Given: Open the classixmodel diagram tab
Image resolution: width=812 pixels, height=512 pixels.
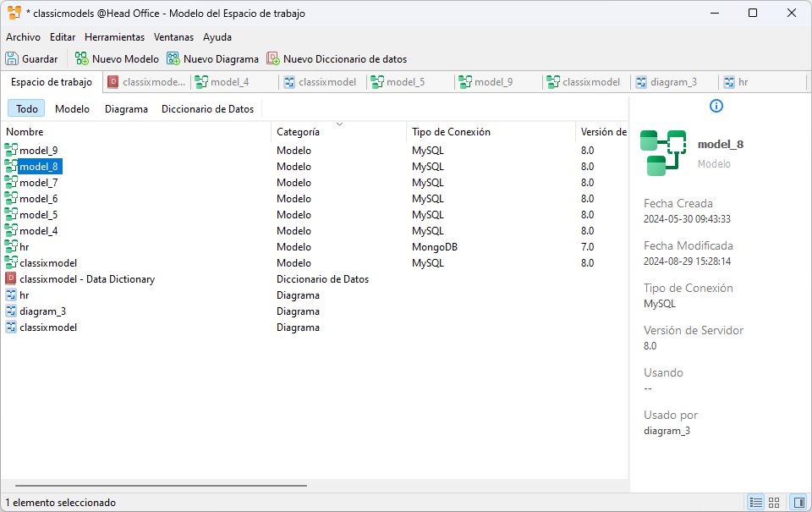Looking at the screenshot, I should click(x=322, y=82).
